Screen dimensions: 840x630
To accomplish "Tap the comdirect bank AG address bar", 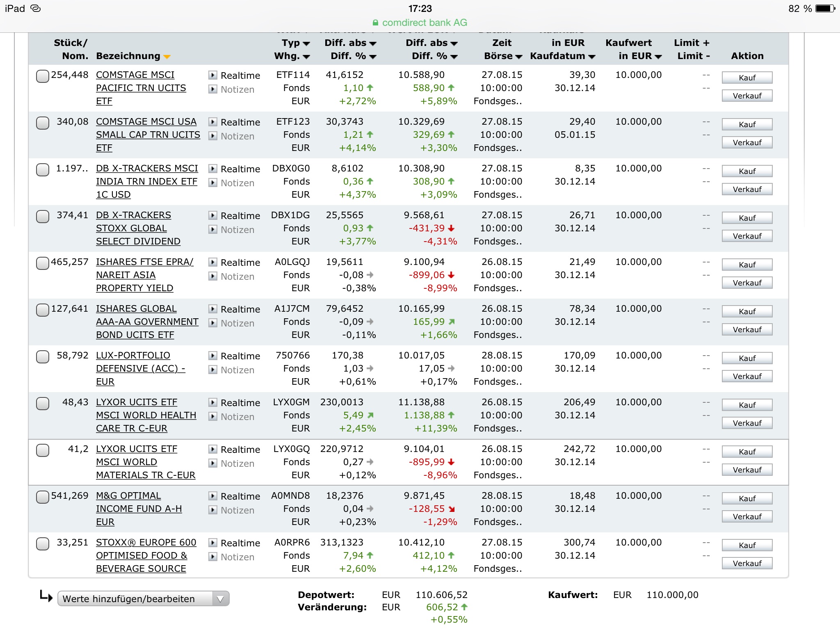I will click(x=420, y=23).
